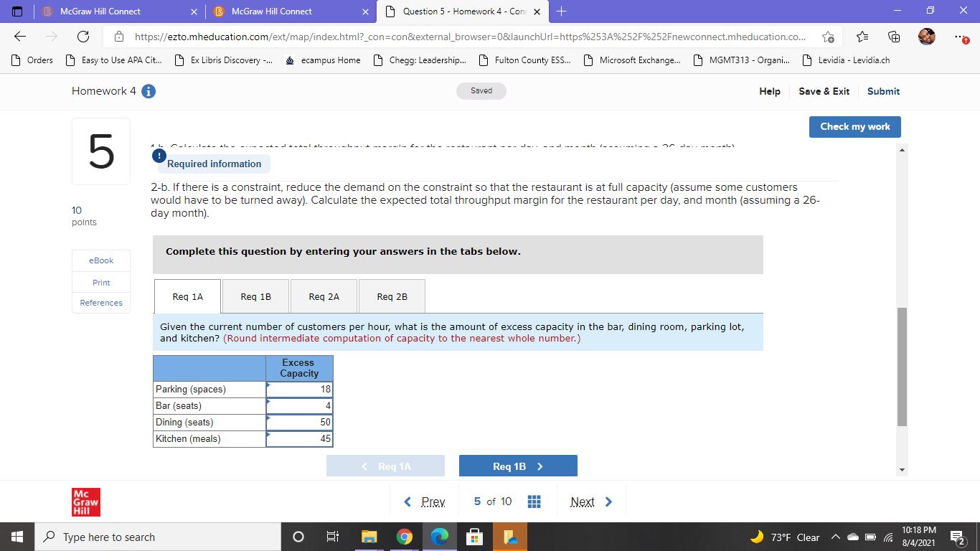Switch to the Req 2B tab
Image resolution: width=980 pixels, height=551 pixels.
click(392, 296)
